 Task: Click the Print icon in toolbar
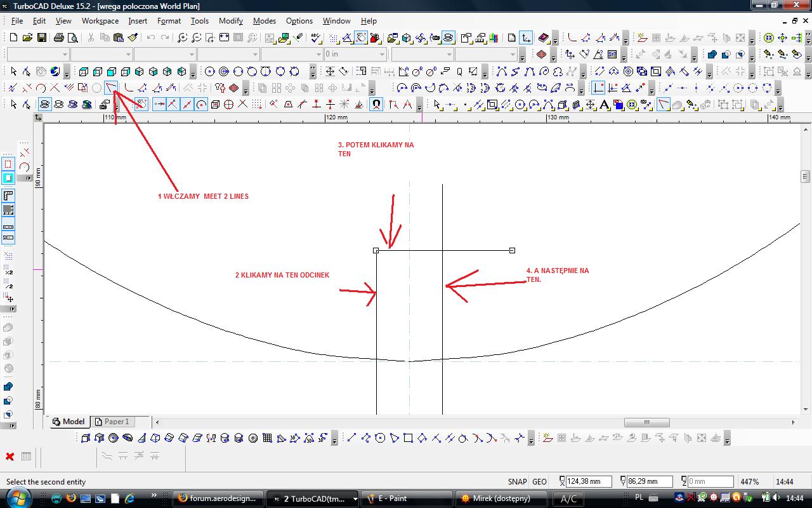59,38
